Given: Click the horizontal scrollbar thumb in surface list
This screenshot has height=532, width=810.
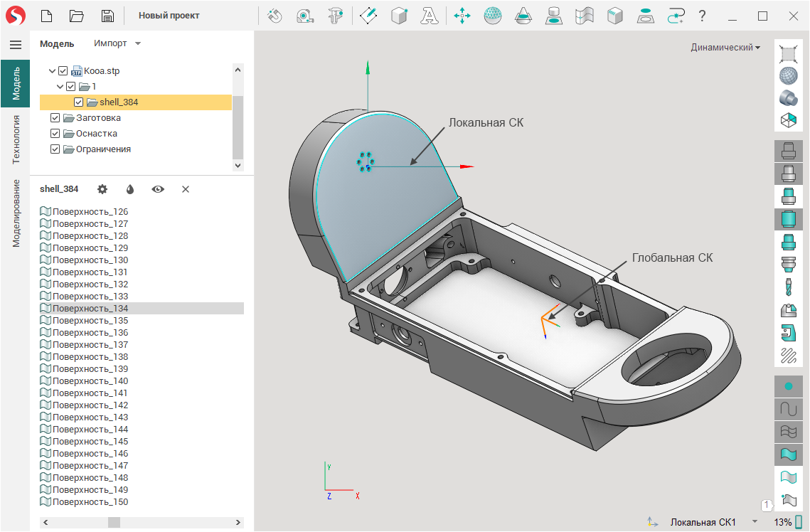Looking at the screenshot, I should (114, 522).
